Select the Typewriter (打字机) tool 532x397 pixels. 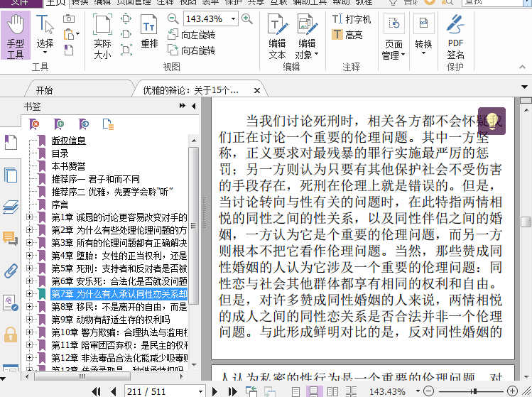point(352,19)
